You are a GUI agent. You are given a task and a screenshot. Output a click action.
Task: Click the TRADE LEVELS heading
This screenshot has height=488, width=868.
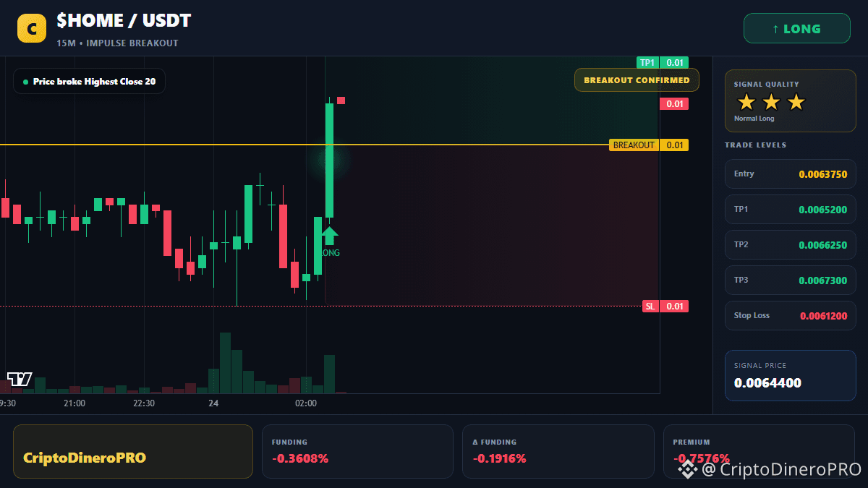coord(755,145)
